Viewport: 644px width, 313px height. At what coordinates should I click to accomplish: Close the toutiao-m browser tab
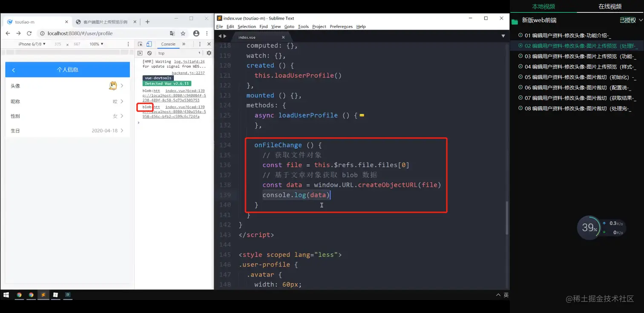66,22
